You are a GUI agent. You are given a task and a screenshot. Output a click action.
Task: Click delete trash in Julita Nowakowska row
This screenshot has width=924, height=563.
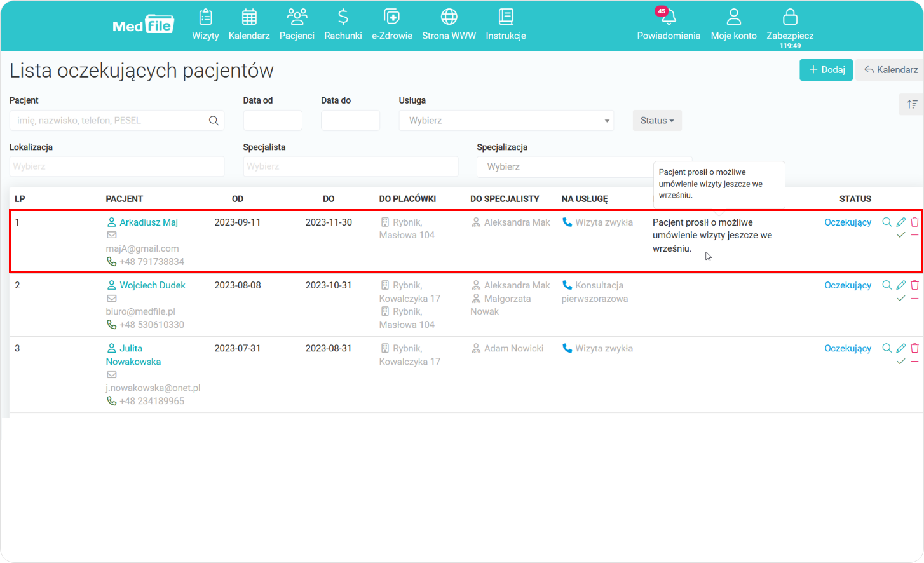click(914, 348)
